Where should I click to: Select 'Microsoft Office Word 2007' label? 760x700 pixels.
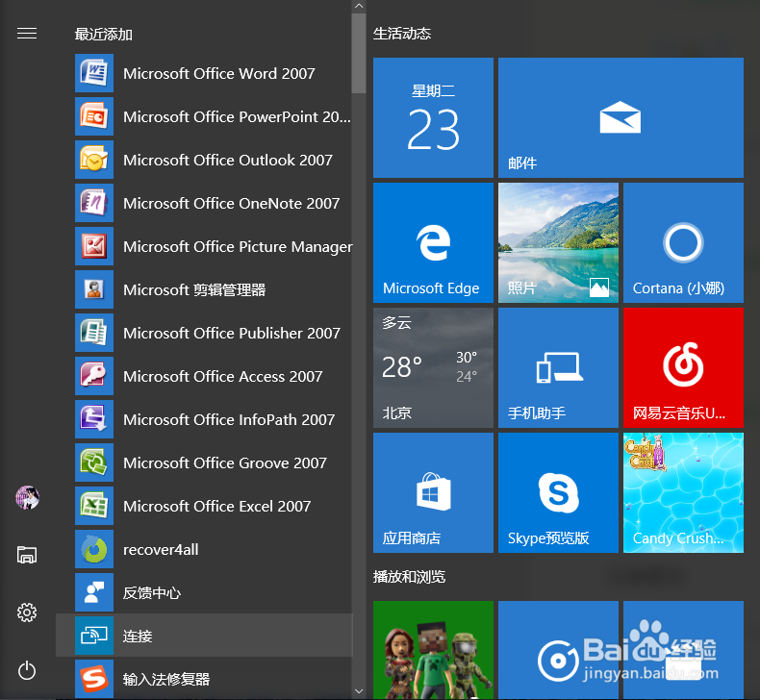219,74
